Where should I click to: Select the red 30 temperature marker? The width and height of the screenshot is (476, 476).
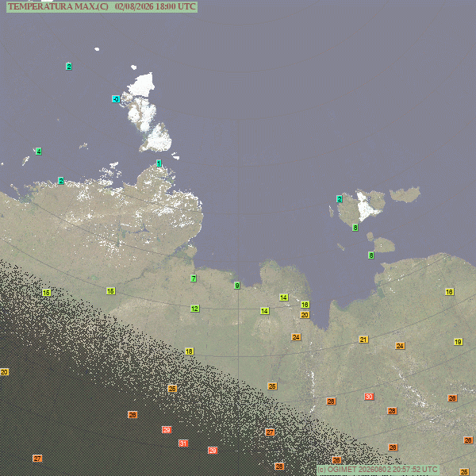click(x=369, y=397)
